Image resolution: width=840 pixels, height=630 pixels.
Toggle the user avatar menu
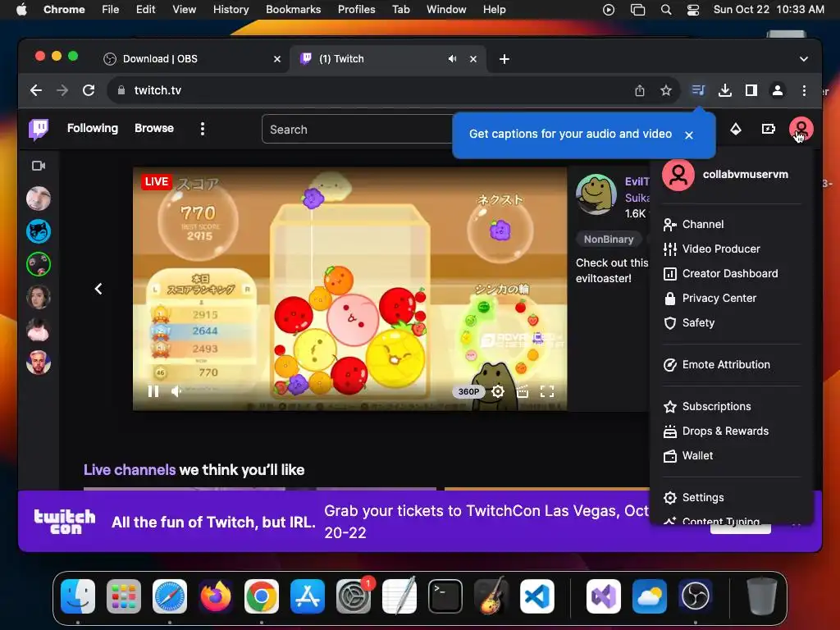pyautogui.click(x=801, y=129)
